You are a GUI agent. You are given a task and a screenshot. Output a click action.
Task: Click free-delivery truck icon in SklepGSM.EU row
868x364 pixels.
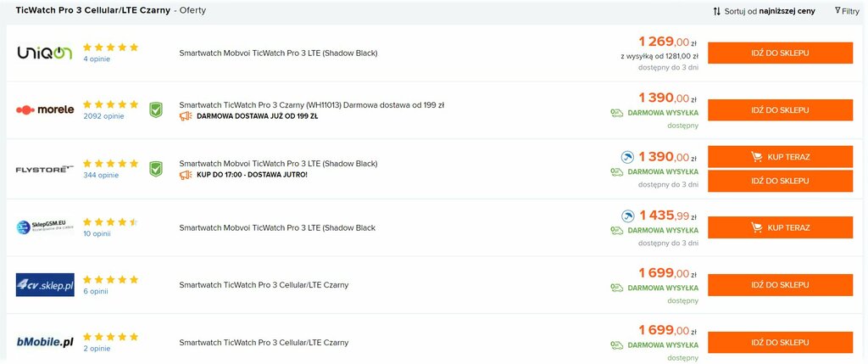[x=617, y=231]
